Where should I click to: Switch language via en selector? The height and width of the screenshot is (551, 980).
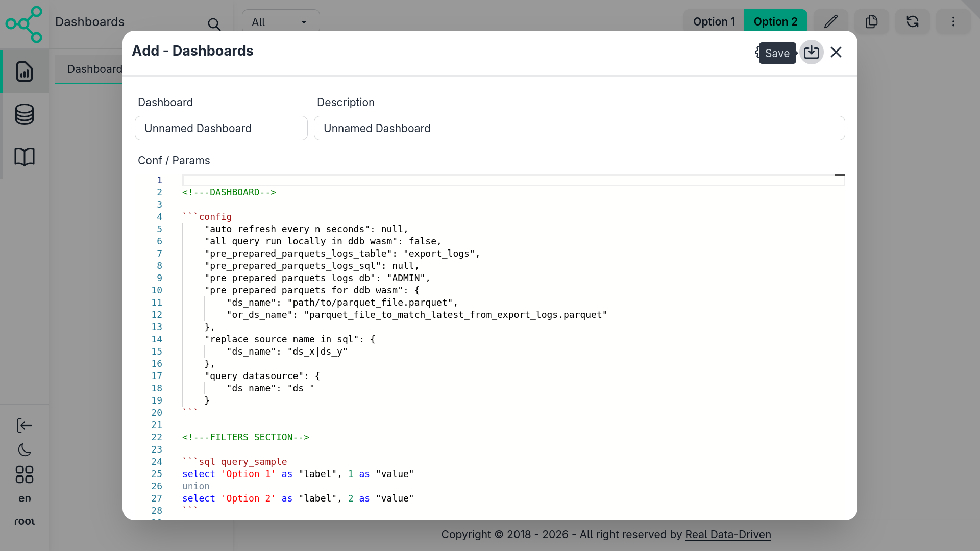click(24, 498)
